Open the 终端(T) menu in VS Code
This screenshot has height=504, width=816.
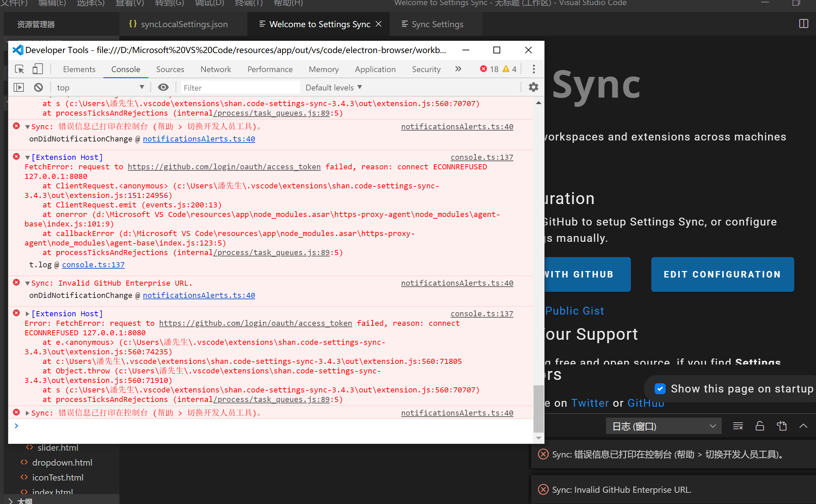tap(249, 3)
